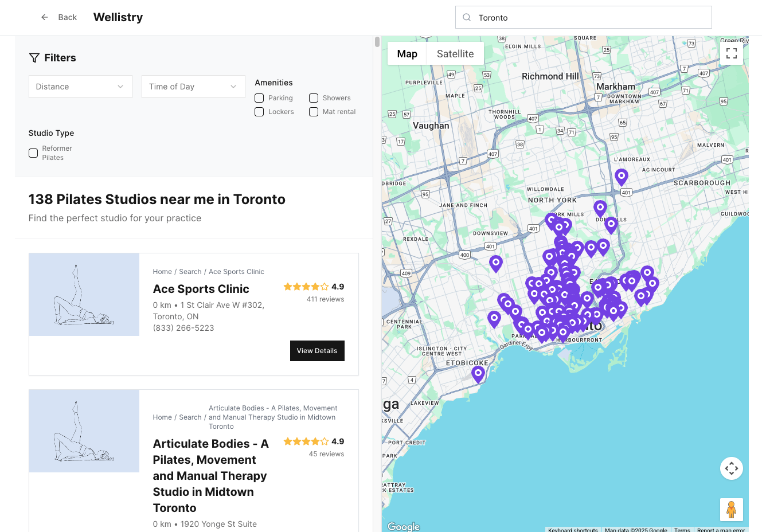Open the Distance dropdown
The height and width of the screenshot is (532, 762).
[80, 87]
